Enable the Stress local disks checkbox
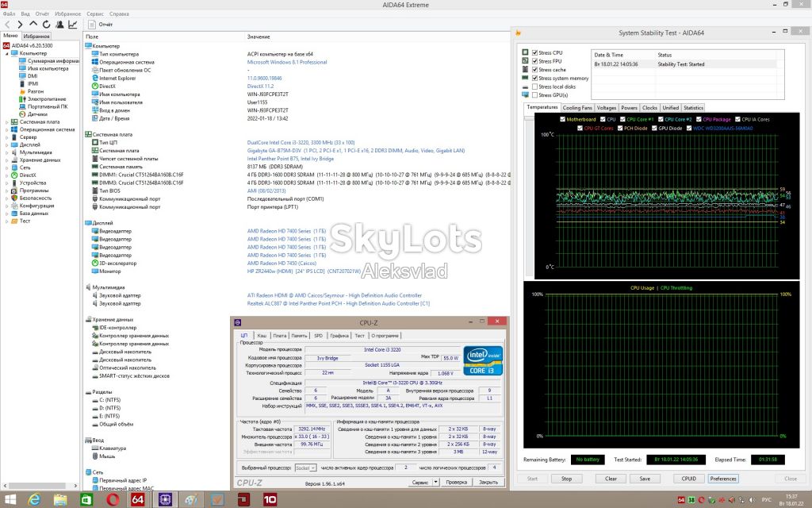The width and height of the screenshot is (812, 508). pos(535,87)
